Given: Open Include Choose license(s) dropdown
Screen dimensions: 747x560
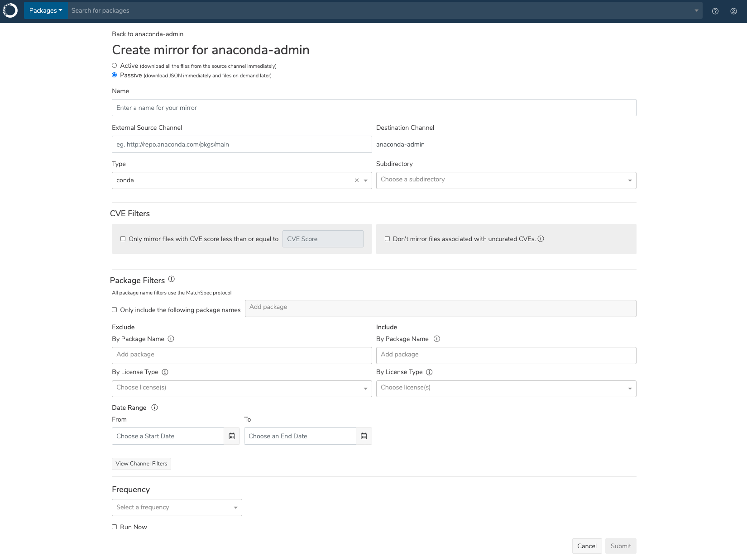Looking at the screenshot, I should point(506,389).
